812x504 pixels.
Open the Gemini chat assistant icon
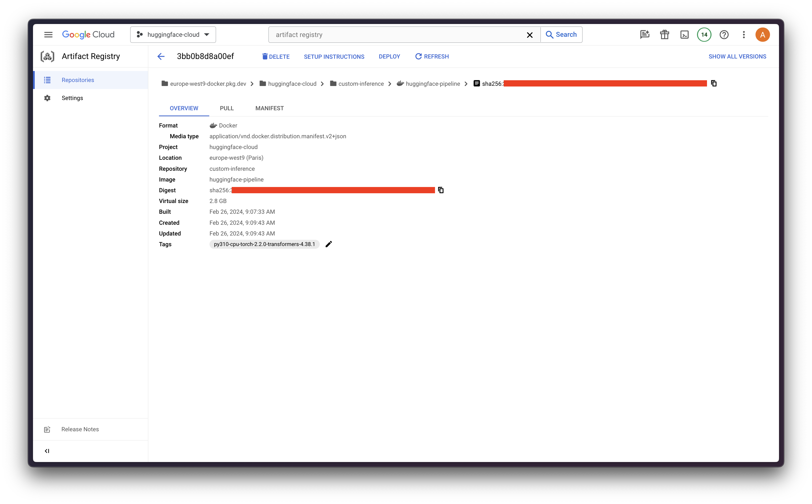(645, 35)
